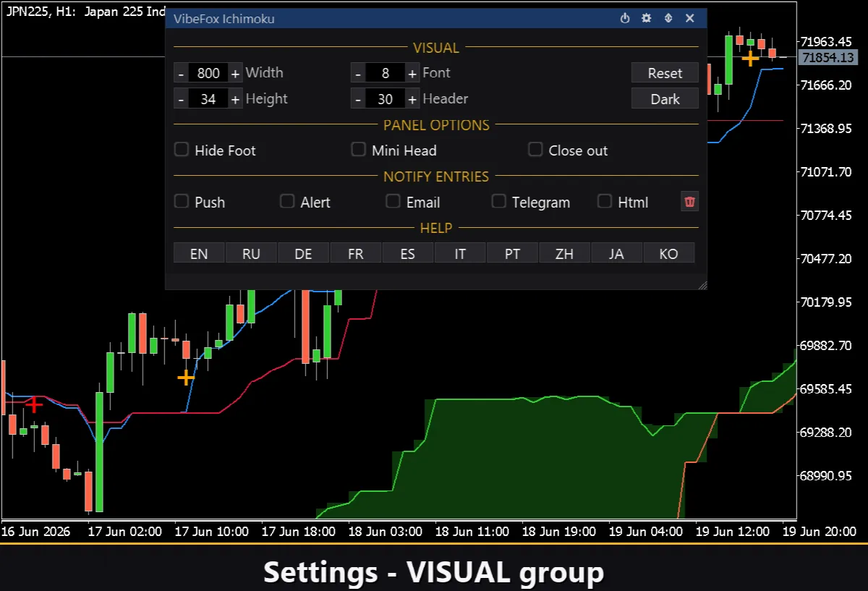
Task: Select the JA help language button
Action: point(616,253)
